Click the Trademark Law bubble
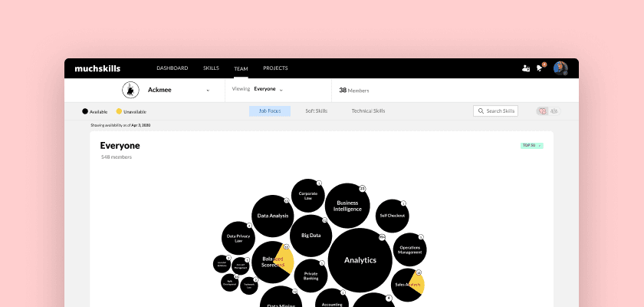 click(x=249, y=286)
